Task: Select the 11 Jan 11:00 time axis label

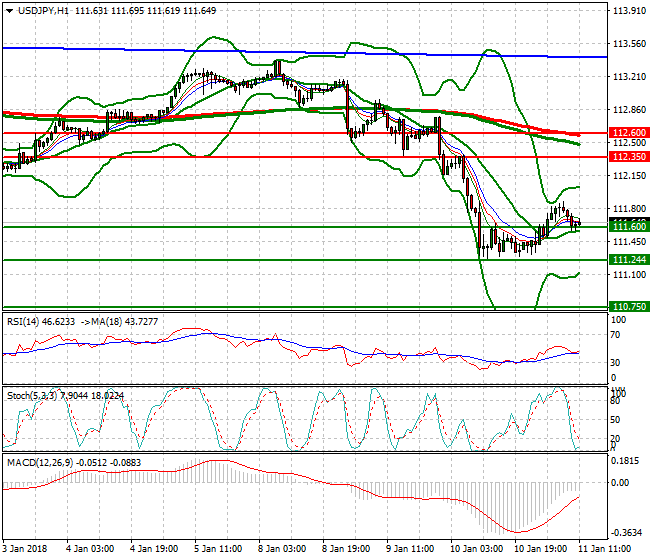Action: click(604, 549)
